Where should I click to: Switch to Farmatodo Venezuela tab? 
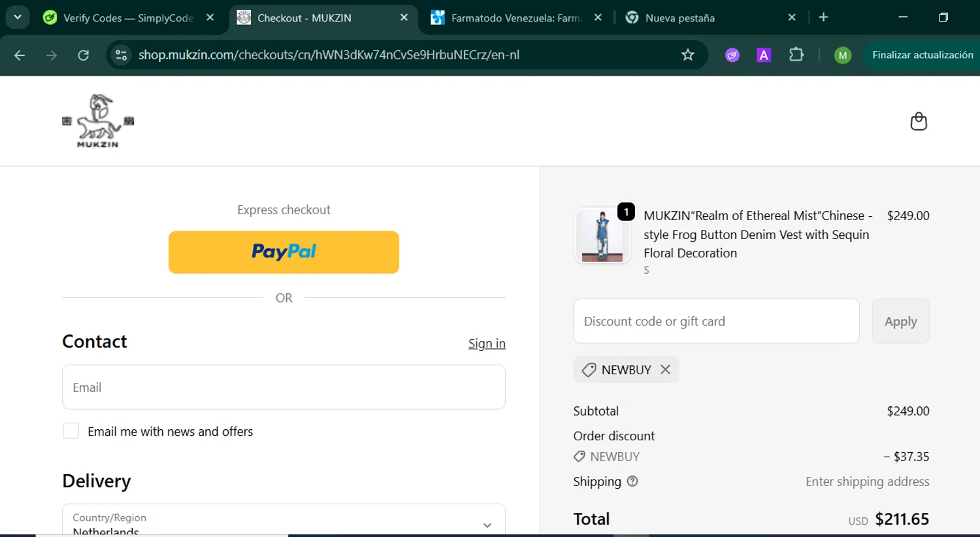[516, 18]
